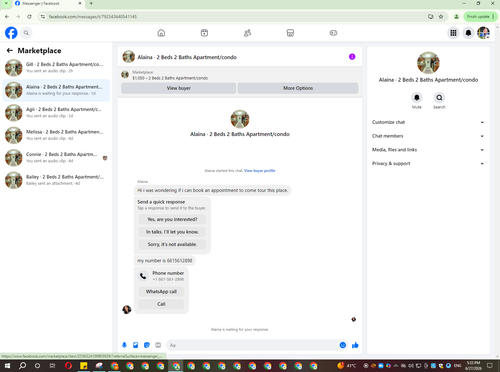Click the taskbar clock and date
The image size is (500, 372).
coord(473,365)
